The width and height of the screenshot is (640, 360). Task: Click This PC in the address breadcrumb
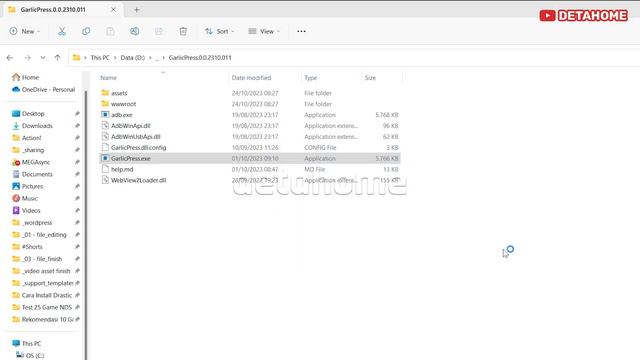100,58
